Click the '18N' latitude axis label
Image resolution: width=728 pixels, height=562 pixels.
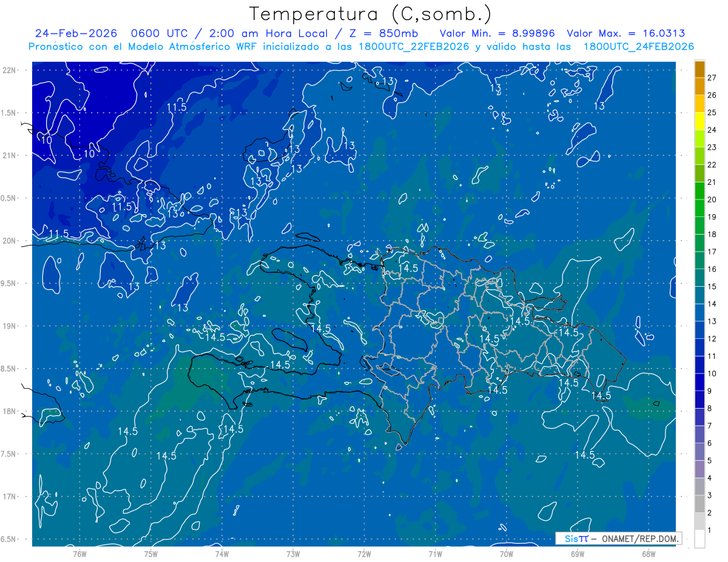(x=8, y=412)
